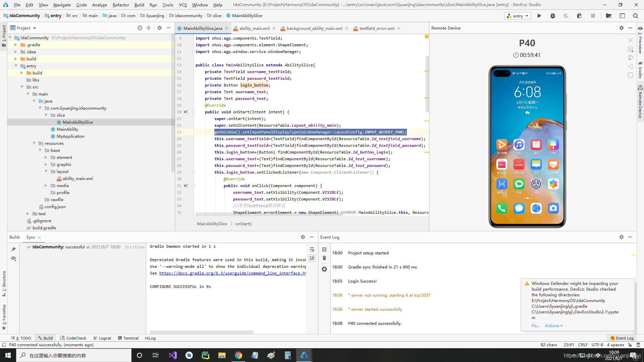Click the editor vertical scrollbar
Viewport: 644px width, 362px height.
pos(427,84)
